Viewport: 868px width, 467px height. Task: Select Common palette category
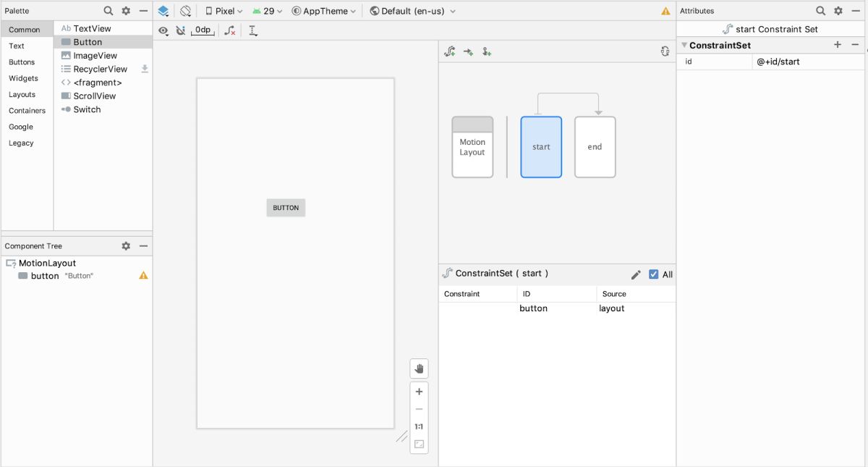pyautogui.click(x=27, y=30)
